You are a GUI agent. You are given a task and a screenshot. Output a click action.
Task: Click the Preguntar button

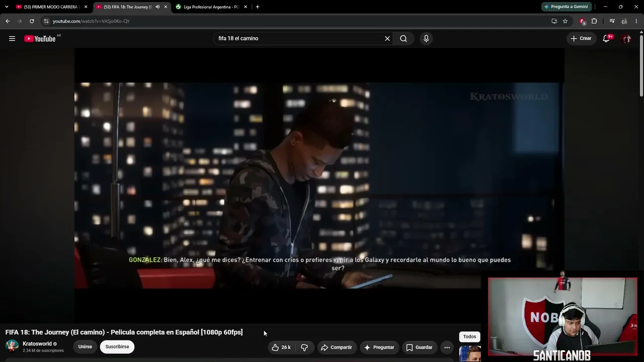pos(379,347)
